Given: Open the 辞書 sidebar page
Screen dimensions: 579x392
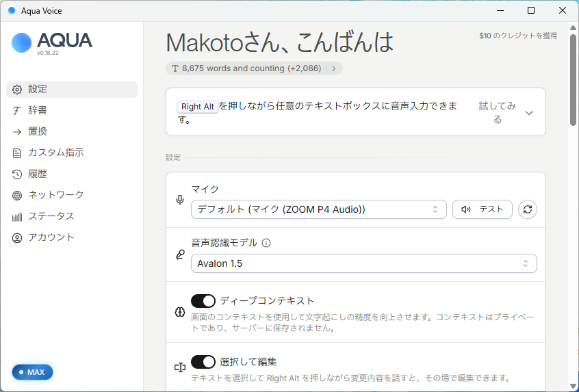Looking at the screenshot, I should (x=72, y=110).
